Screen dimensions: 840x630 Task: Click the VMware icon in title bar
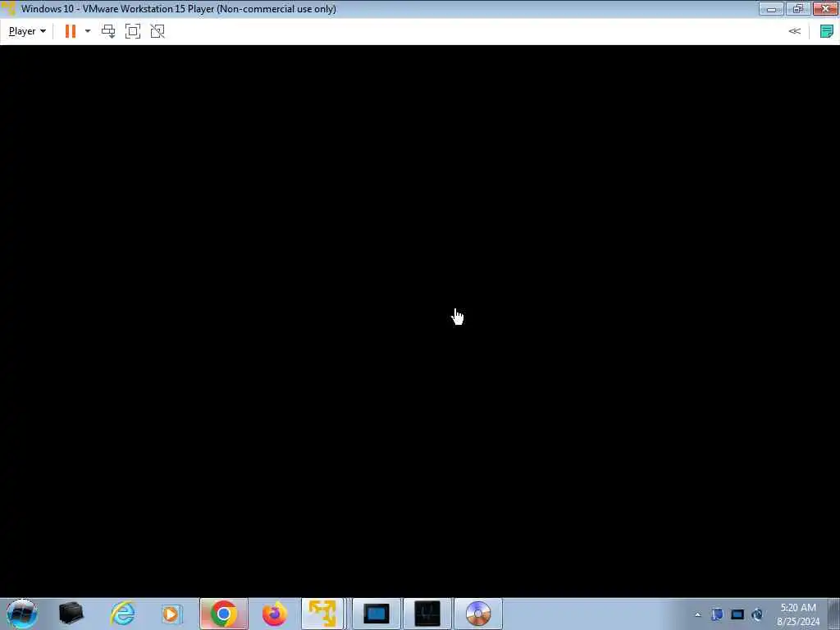(8, 8)
